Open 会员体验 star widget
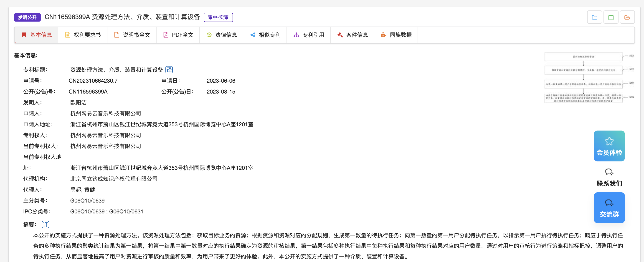Image resolution: width=644 pixels, height=262 pixels. [609, 146]
